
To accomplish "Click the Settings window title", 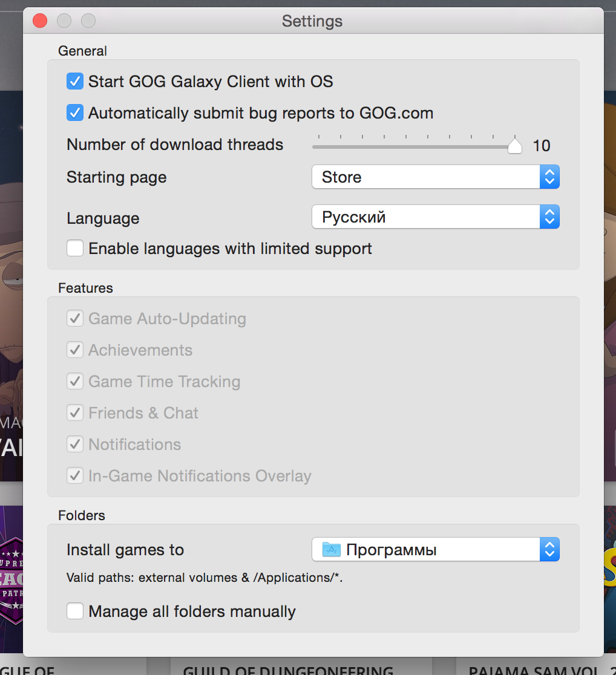I will (x=312, y=21).
